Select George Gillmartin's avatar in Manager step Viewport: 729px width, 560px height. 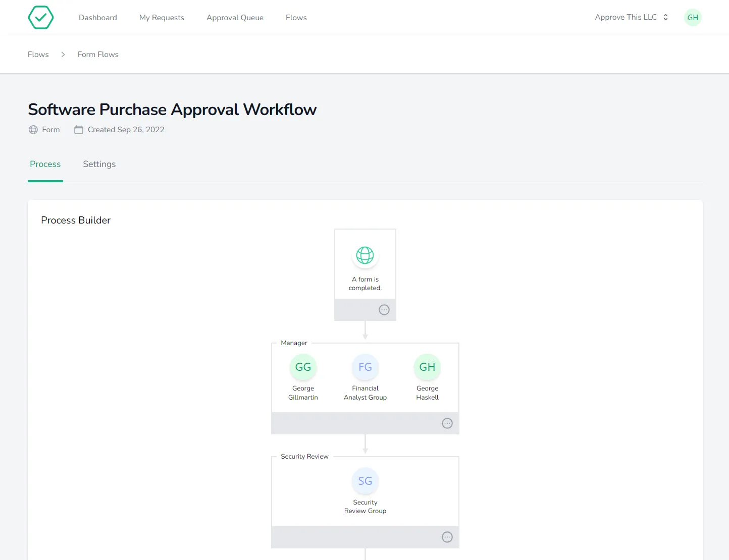pyautogui.click(x=303, y=367)
